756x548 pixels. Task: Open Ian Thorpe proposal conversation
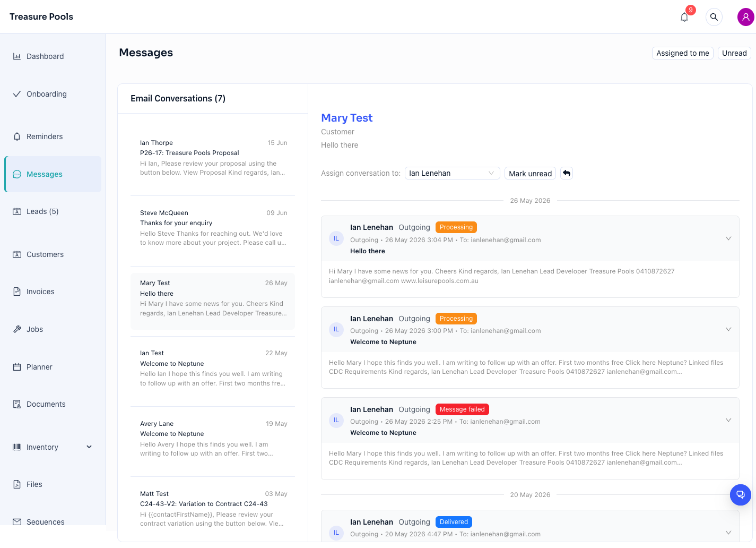213,158
